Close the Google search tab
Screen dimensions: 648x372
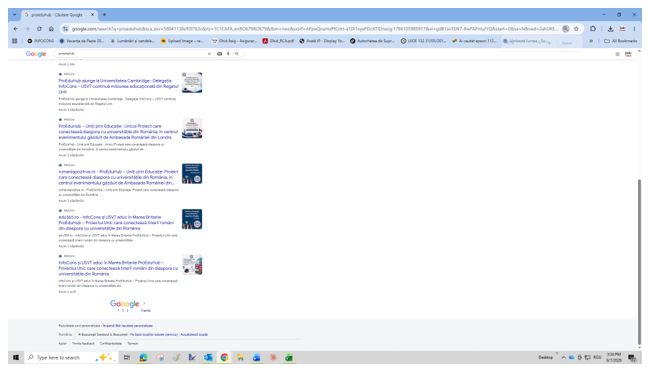pyautogui.click(x=93, y=14)
